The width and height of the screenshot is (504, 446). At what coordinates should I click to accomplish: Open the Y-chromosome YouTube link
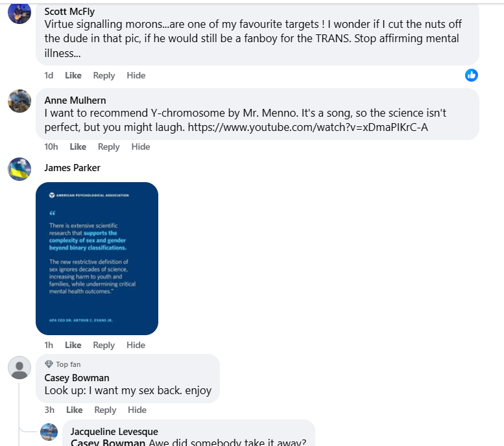(x=307, y=127)
